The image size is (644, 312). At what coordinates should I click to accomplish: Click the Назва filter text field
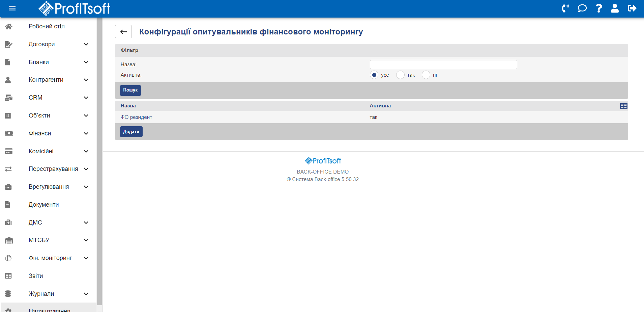point(443,64)
